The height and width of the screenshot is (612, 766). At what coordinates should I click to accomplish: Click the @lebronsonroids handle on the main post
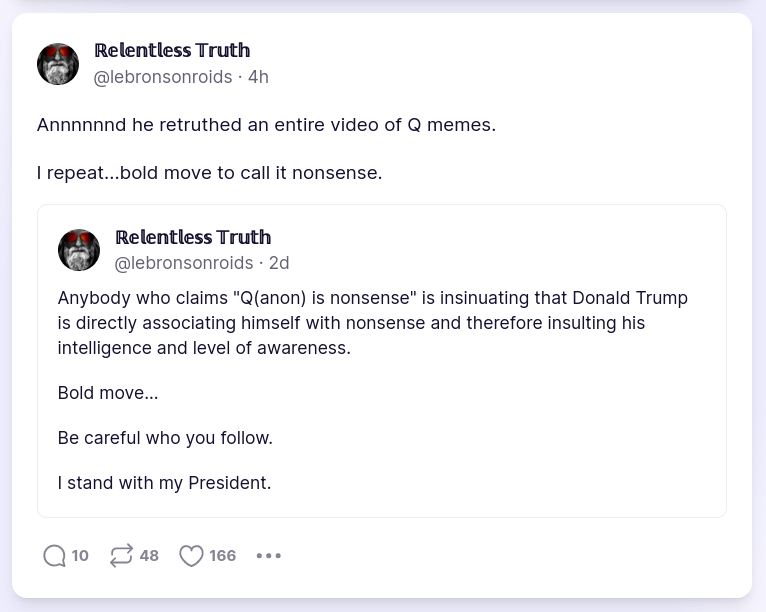click(163, 77)
